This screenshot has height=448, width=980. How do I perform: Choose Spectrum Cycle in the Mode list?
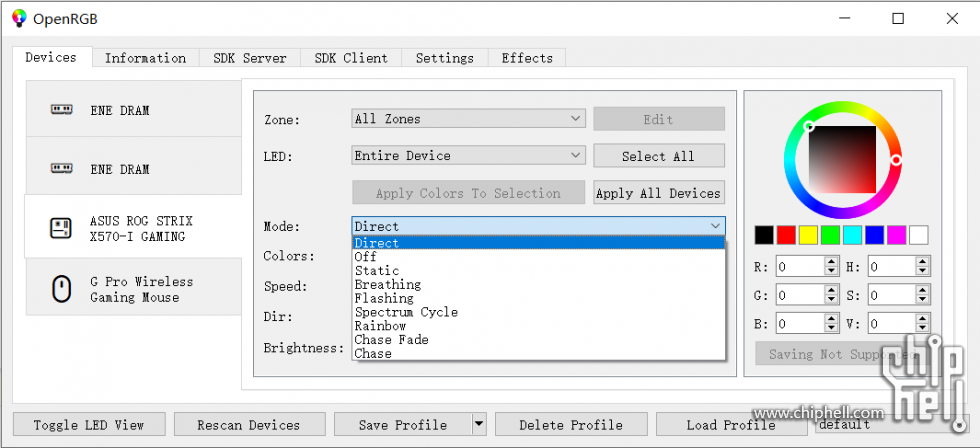click(x=538, y=312)
